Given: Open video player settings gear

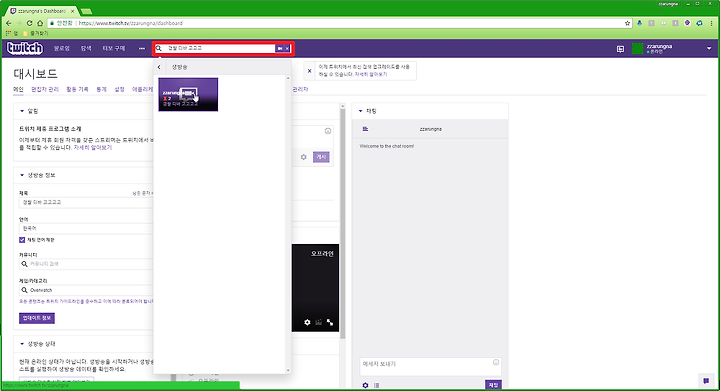Looking at the screenshot, I should [x=307, y=323].
